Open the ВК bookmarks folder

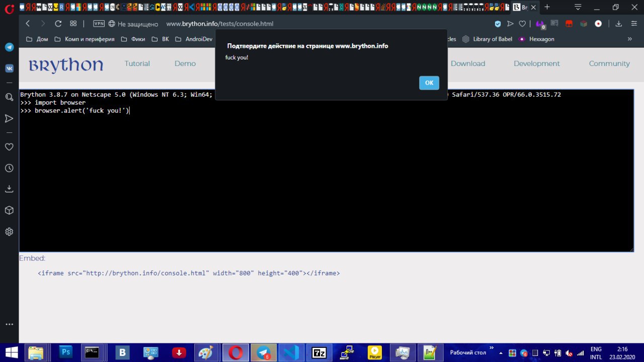pyautogui.click(x=160, y=39)
